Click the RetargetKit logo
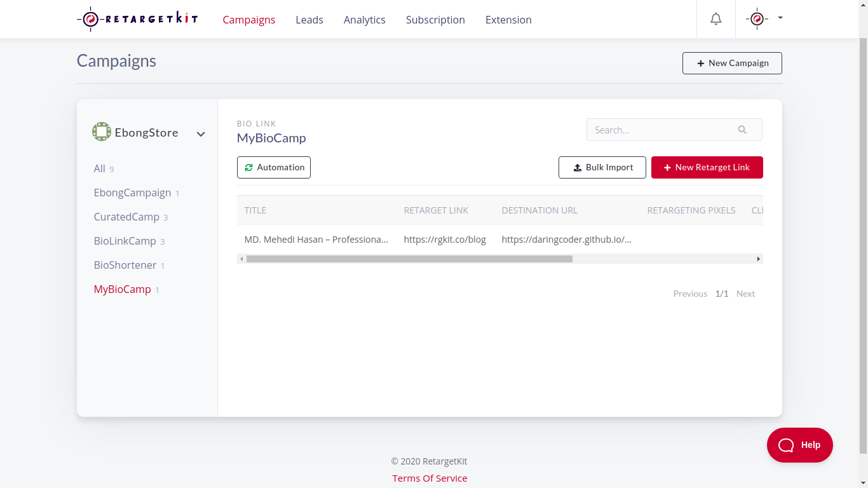Screen dimensions: 868x488 pyautogui.click(x=137, y=19)
